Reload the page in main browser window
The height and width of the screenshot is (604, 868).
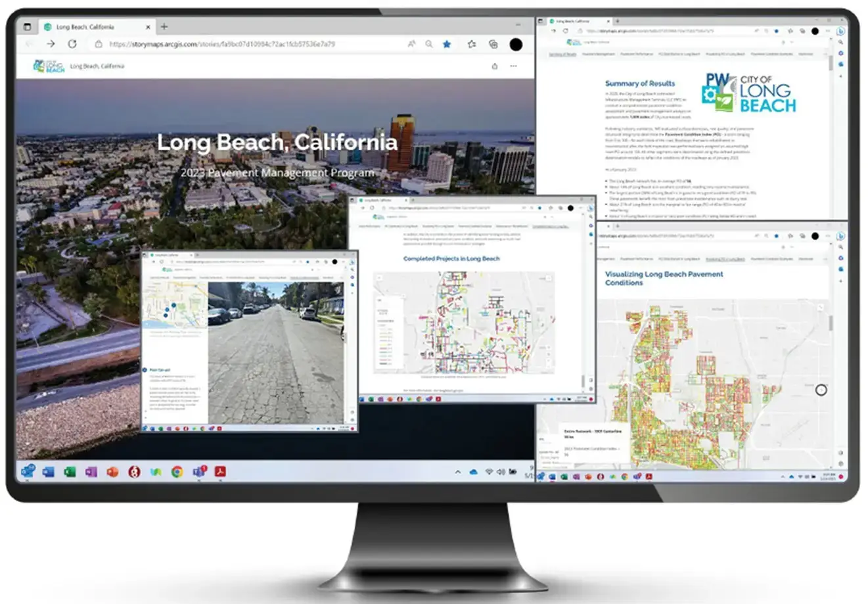pyautogui.click(x=72, y=43)
